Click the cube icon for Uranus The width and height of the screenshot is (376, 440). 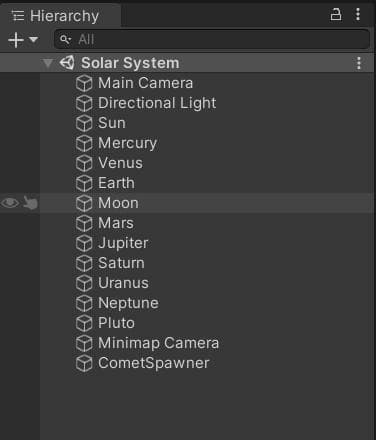point(84,283)
